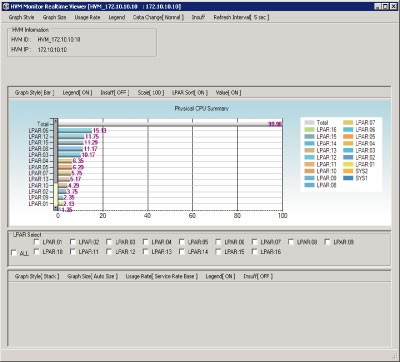This screenshot has width=400, height=362.
Task: Click the Total bar in the chart
Action: [x=170, y=124]
